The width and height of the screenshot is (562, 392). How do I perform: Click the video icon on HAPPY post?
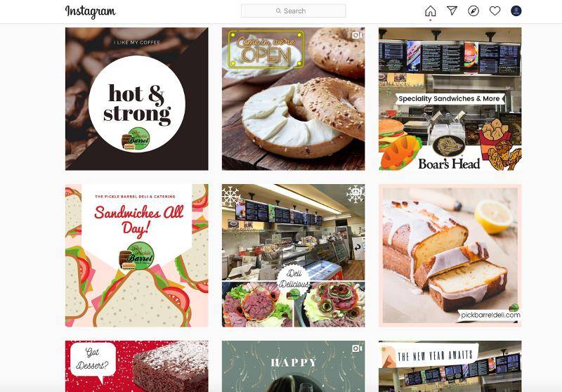coord(356,348)
